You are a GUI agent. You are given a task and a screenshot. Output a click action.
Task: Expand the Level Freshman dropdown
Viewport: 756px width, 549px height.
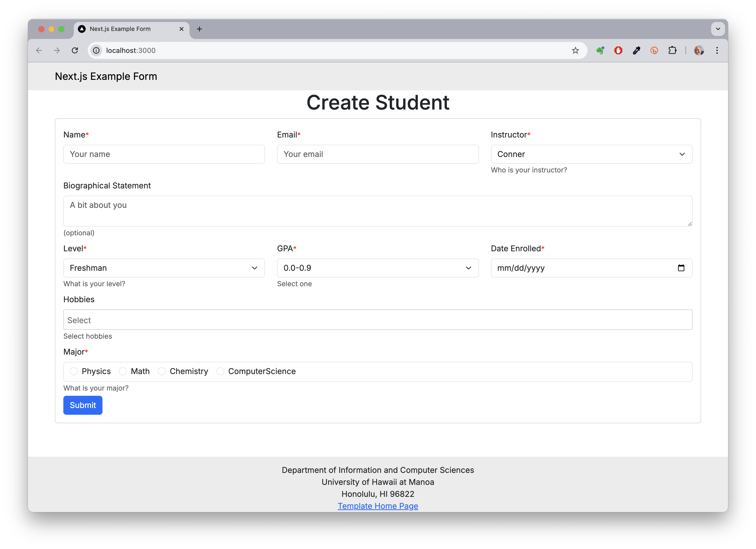[x=164, y=268]
